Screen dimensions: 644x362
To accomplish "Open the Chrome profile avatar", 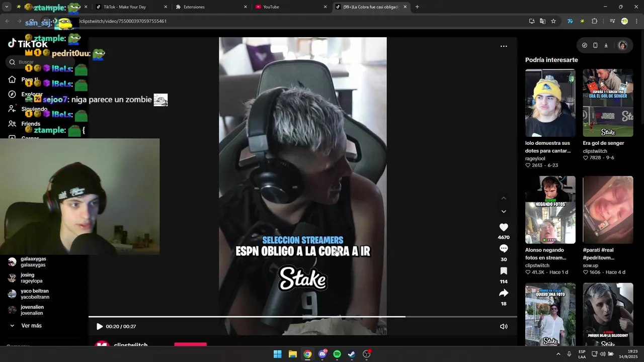I will (x=624, y=21).
